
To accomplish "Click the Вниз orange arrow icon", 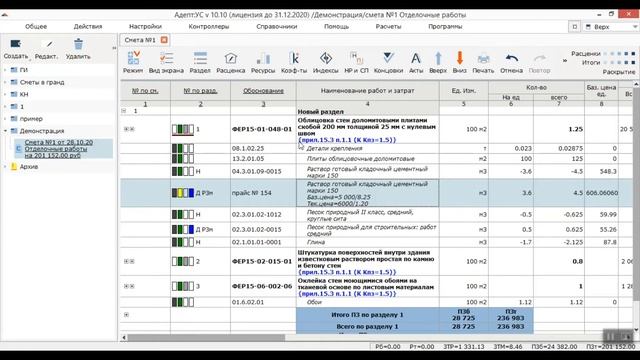I will tap(460, 58).
